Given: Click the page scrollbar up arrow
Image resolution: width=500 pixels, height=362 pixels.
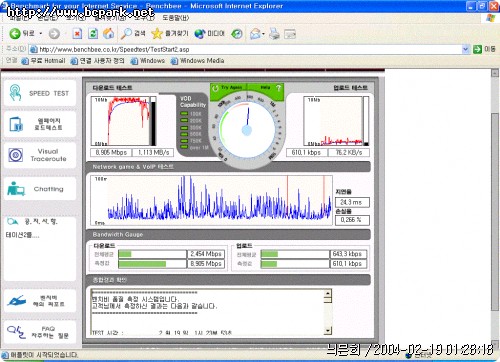Looking at the screenshot, I should pyautogui.click(x=495, y=73).
